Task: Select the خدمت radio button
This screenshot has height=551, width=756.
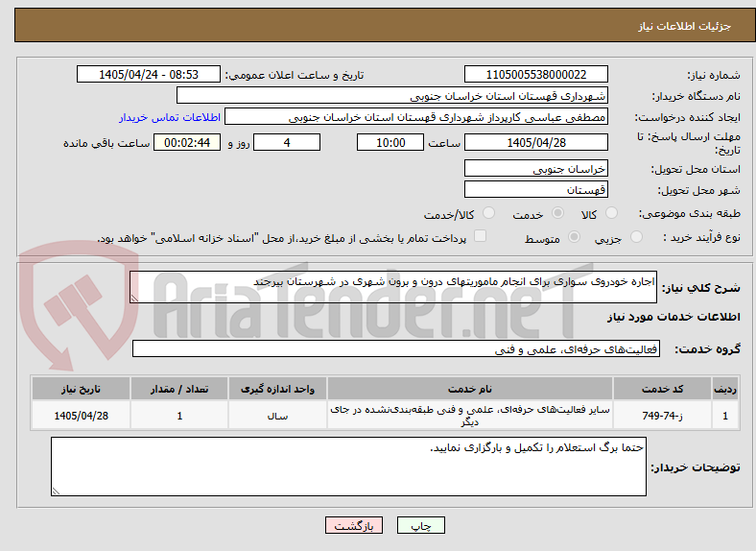Action: tap(557, 213)
